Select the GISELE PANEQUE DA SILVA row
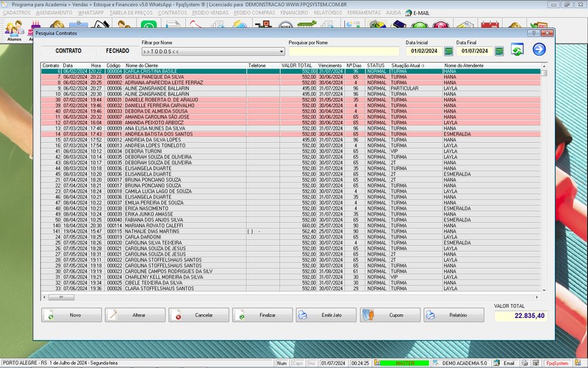This screenshot has width=588, height=368. pyautogui.click(x=291, y=77)
